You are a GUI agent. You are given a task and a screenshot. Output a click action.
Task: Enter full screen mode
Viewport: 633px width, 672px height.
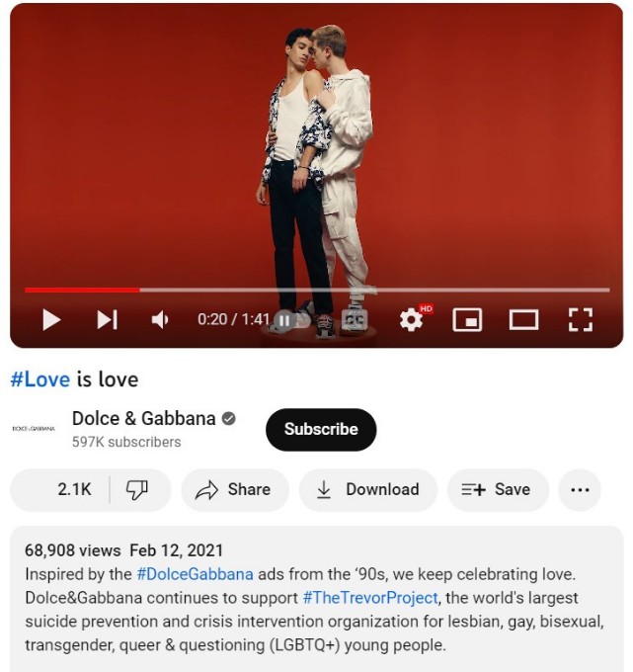[x=581, y=320]
